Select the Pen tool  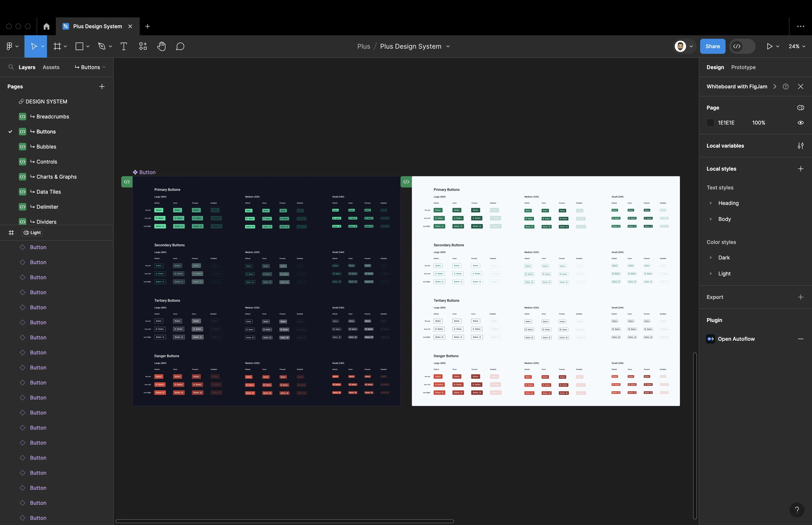pos(101,46)
